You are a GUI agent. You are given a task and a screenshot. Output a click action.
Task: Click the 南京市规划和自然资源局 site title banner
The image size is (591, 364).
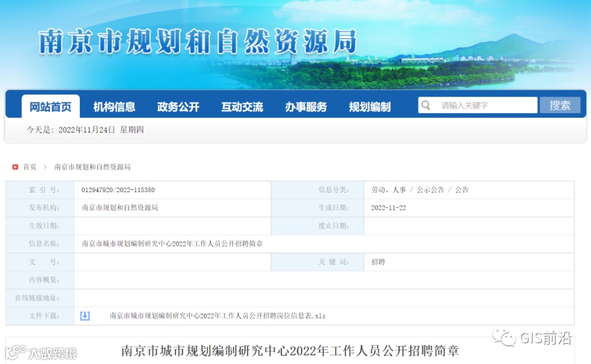tap(198, 42)
